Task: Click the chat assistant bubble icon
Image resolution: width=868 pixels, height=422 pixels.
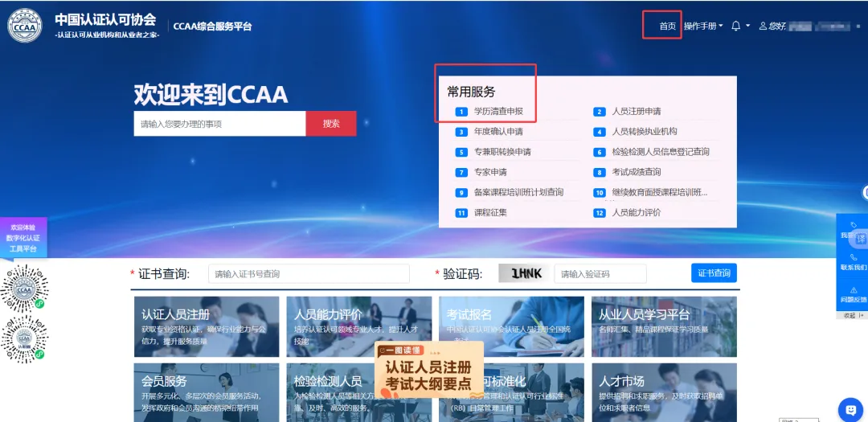Action: [850, 410]
